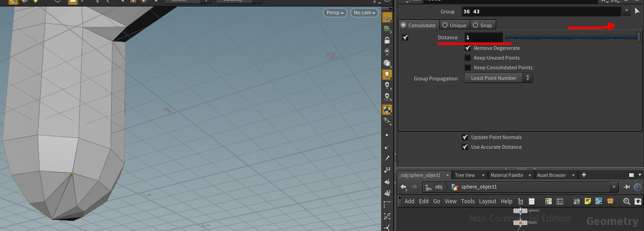The image size is (644, 231).
Task: Click the lock camera padlock icon
Action: [387, 40]
